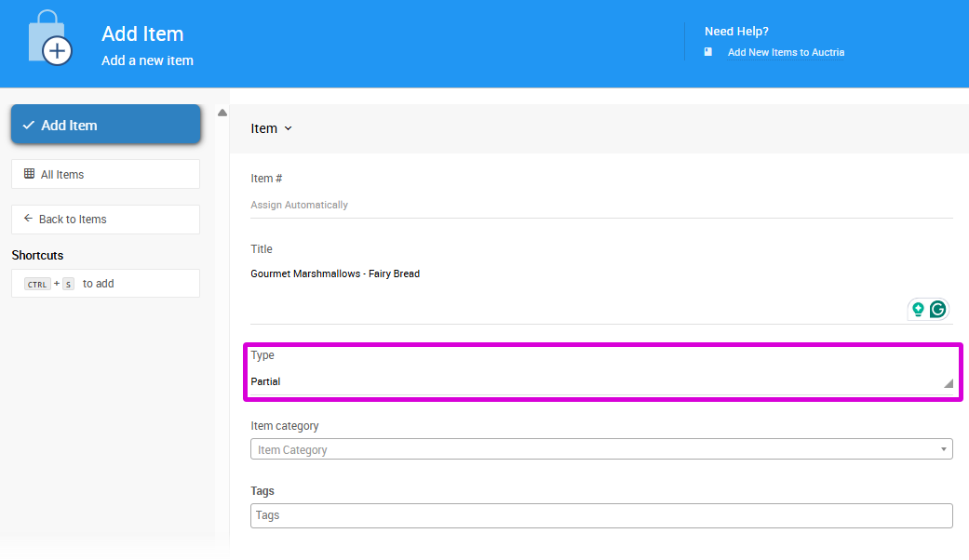The width and height of the screenshot is (969, 560).
Task: Select the Back to Items text
Action: 73,220
